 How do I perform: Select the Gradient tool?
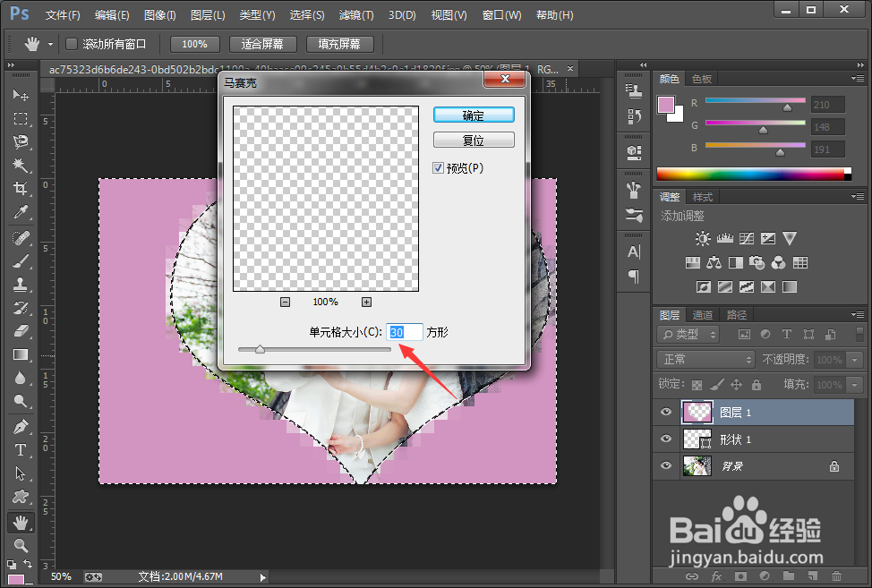tap(21, 354)
